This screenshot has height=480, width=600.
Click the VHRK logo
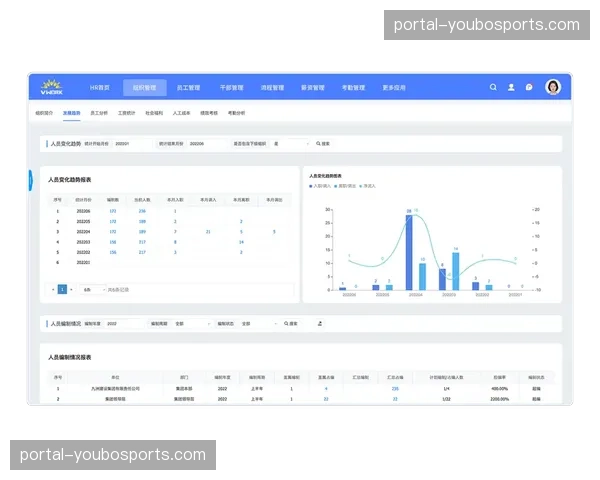coord(52,87)
